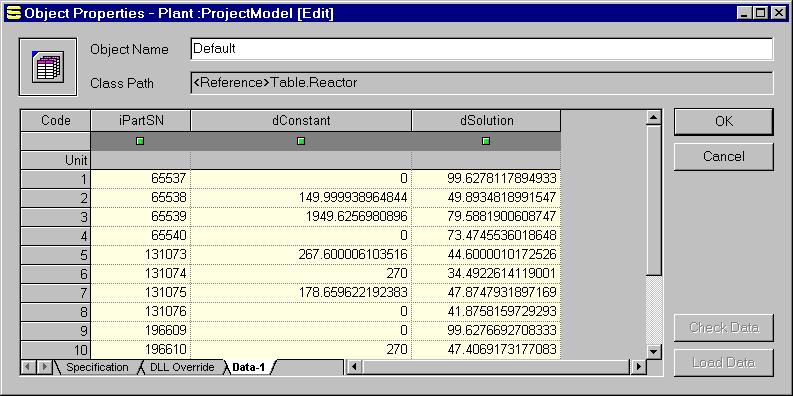This screenshot has height=396, width=793.
Task: Click dSolution value 47.8747931897169
Action: [x=486, y=292]
